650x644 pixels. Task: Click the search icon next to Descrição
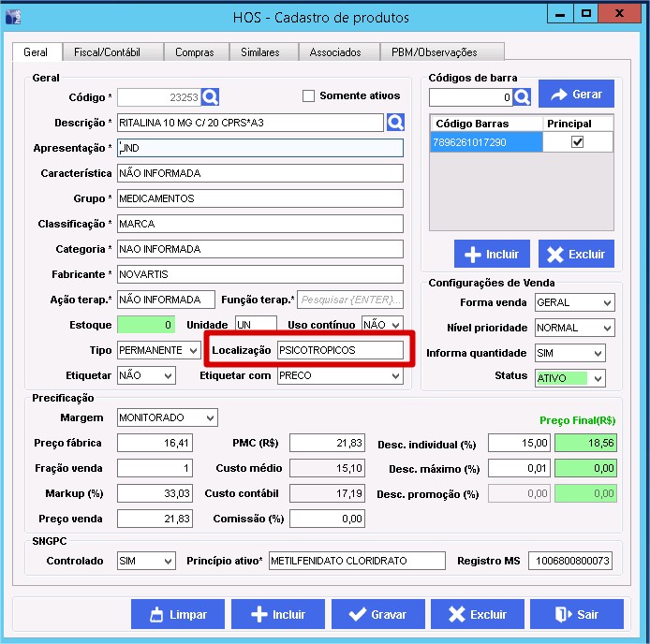point(395,123)
